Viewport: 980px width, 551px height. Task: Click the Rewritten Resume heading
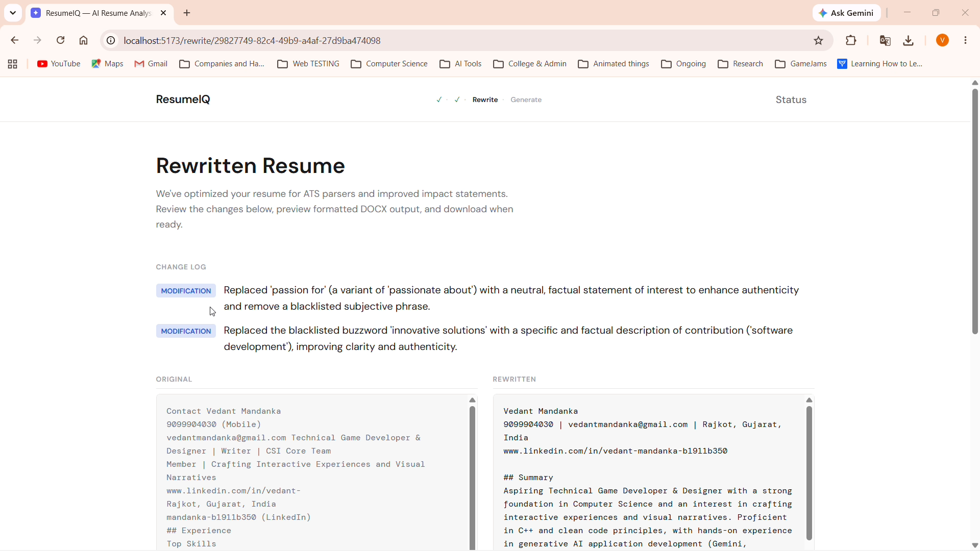pos(251,166)
